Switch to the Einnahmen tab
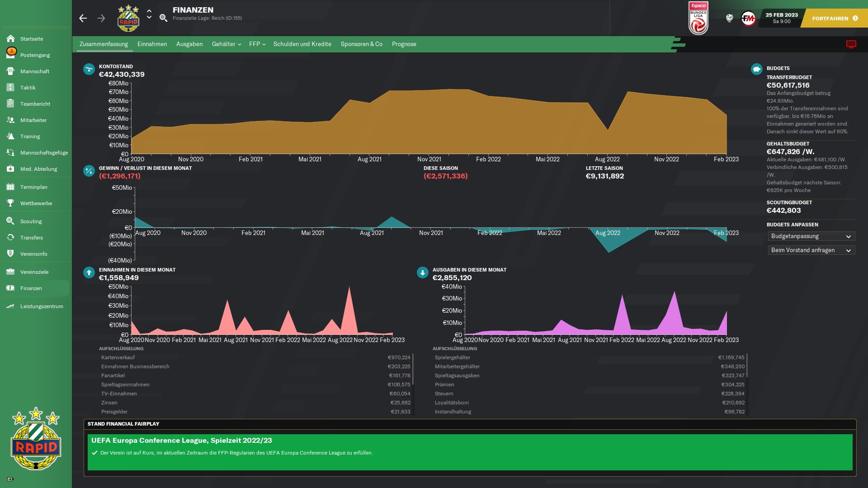Viewport: 868px width, 488px height. coord(152,44)
